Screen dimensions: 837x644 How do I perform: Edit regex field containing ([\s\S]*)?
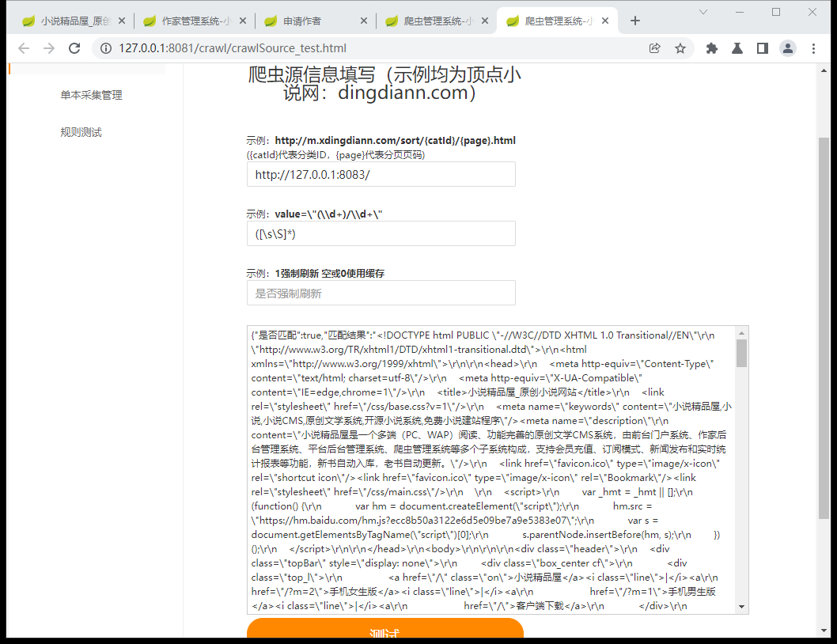coord(381,234)
